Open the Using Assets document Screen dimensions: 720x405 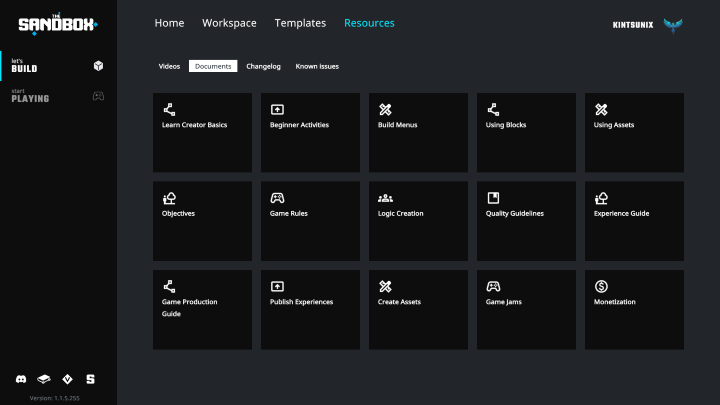coord(634,133)
